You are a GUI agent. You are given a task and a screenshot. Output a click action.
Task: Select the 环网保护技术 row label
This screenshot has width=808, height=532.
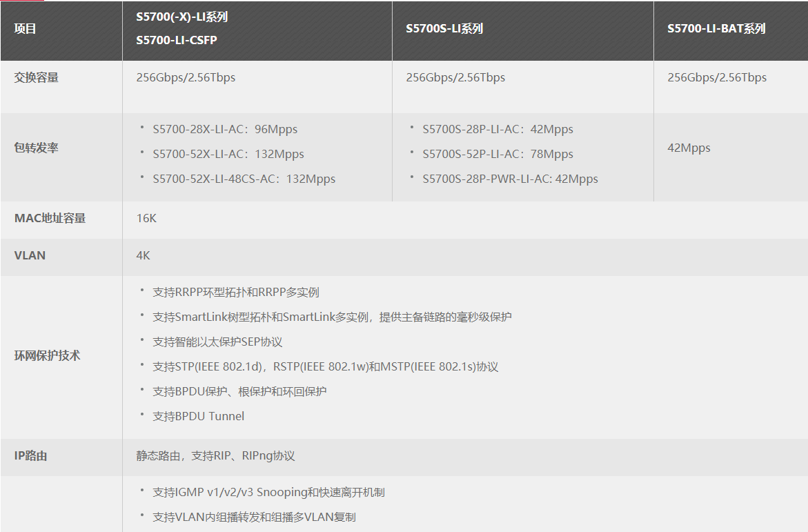point(47,355)
